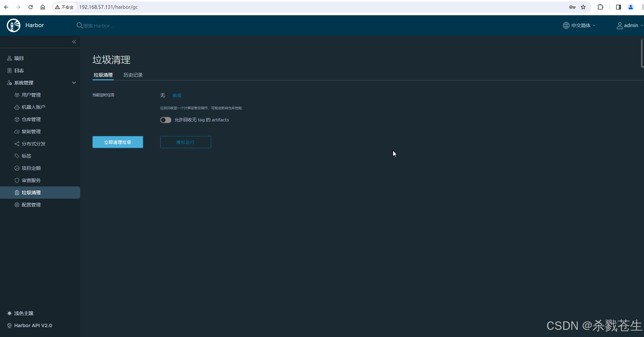The image size is (644, 337).
Task: Click the 系统管理 administration icon
Action: tap(10, 83)
